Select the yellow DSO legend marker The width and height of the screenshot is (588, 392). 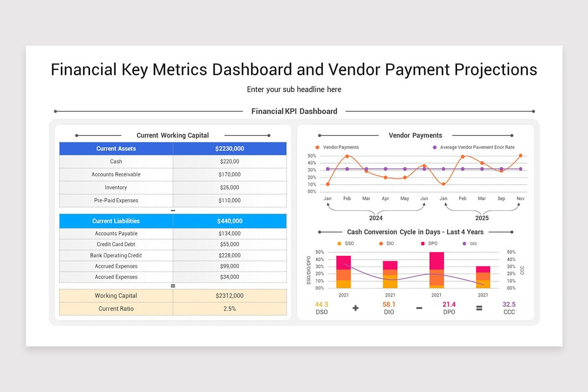click(339, 243)
